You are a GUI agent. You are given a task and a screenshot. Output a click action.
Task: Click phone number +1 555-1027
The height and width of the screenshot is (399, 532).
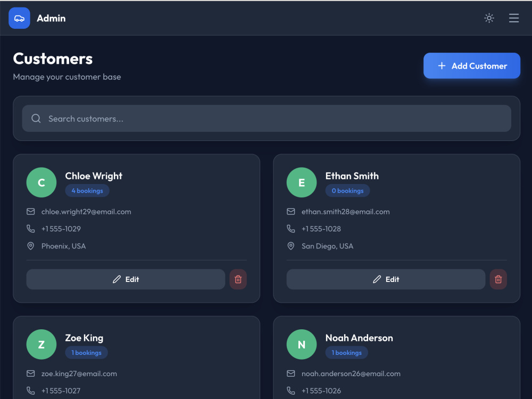(x=61, y=390)
